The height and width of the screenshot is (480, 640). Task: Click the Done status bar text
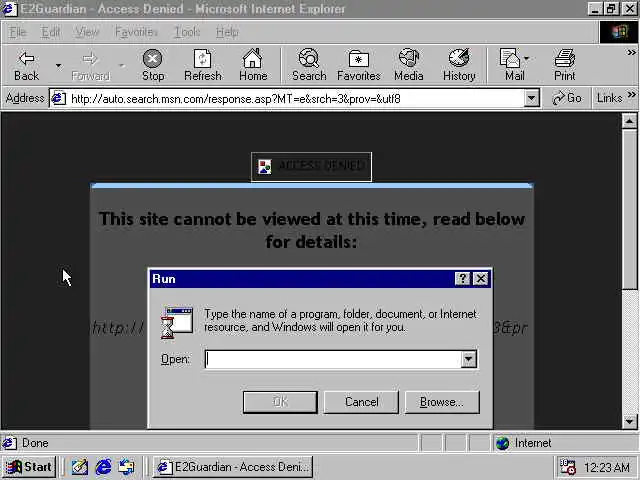35,443
